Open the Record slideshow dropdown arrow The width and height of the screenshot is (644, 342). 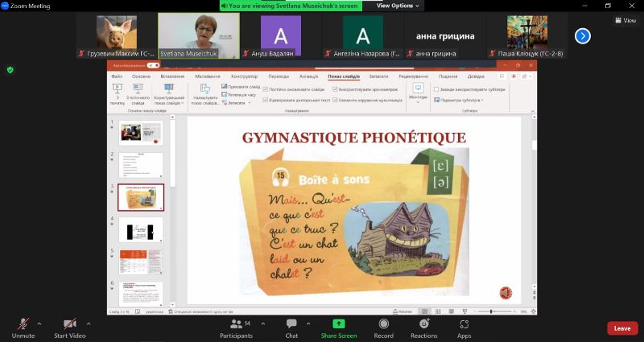pos(250,103)
